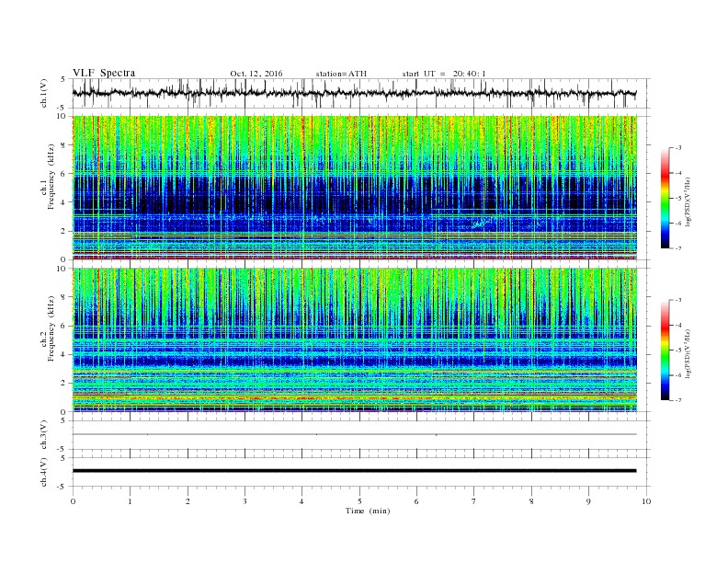The image size is (728, 563).
Task: Click the "-5" volt tick on ch.4(V) axis
Action: pos(63,487)
